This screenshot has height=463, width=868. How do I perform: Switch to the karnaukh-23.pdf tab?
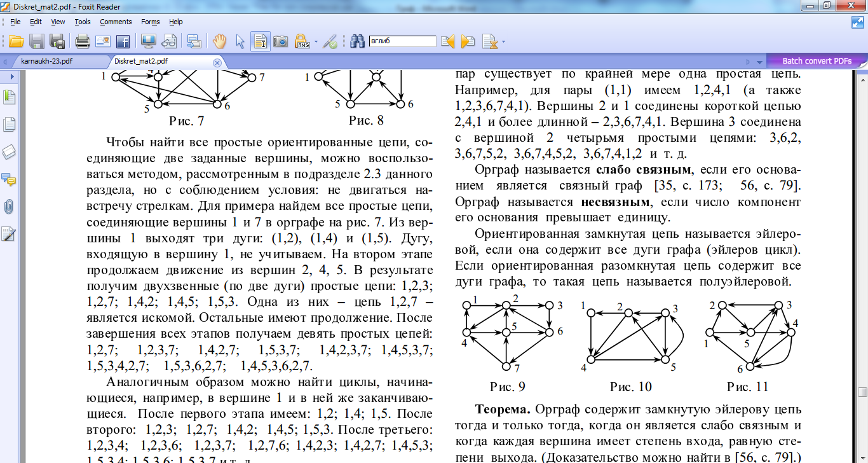click(x=47, y=62)
